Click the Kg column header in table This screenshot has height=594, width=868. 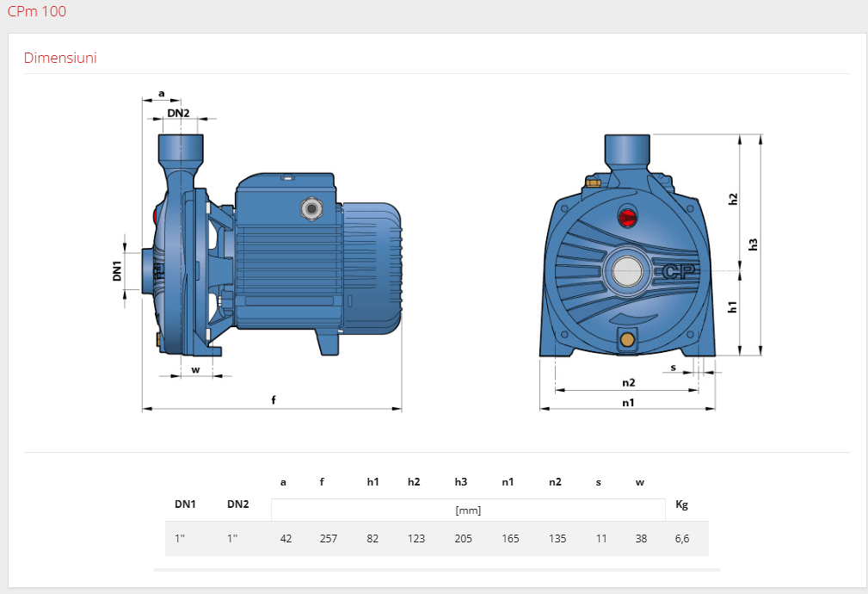tap(682, 504)
